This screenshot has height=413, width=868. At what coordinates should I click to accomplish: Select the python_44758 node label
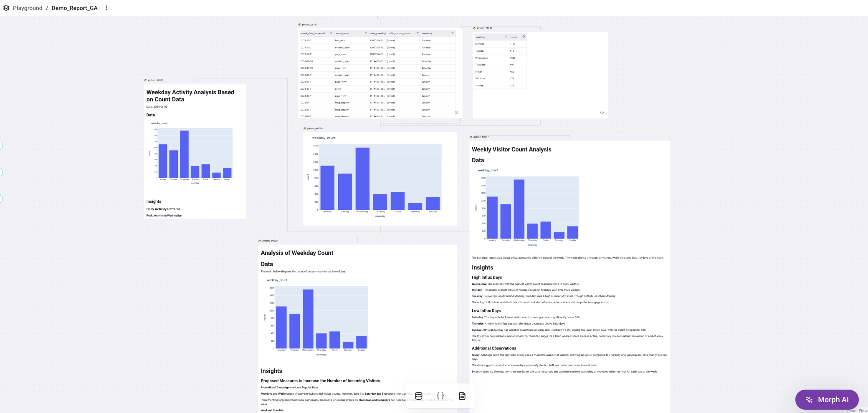coord(315,128)
